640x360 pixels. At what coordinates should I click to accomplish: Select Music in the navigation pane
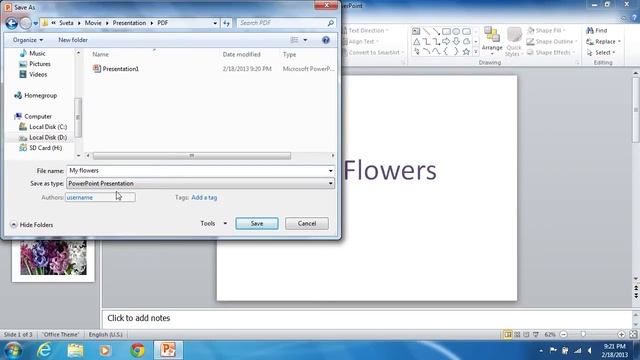pyautogui.click(x=37, y=53)
